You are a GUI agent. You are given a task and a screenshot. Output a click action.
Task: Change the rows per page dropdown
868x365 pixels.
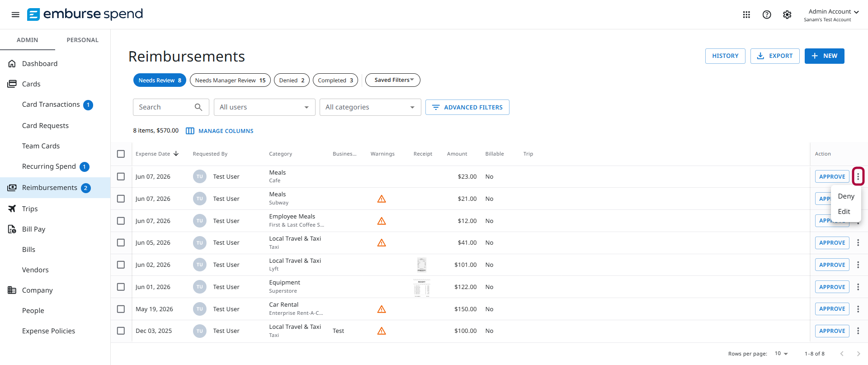tap(781, 354)
